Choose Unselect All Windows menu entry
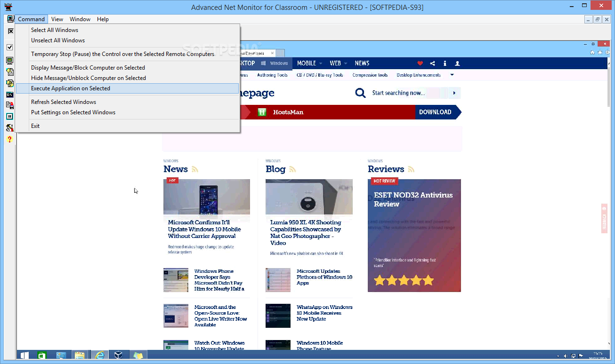 127,40
